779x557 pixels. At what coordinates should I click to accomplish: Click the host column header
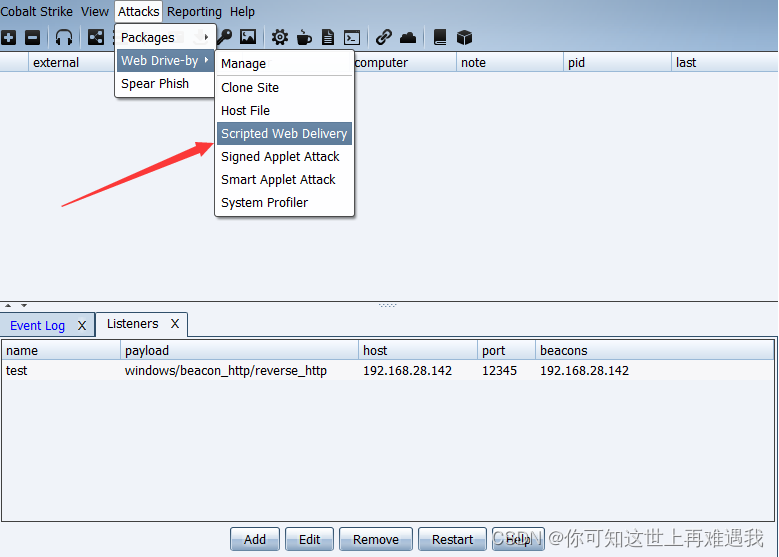418,350
